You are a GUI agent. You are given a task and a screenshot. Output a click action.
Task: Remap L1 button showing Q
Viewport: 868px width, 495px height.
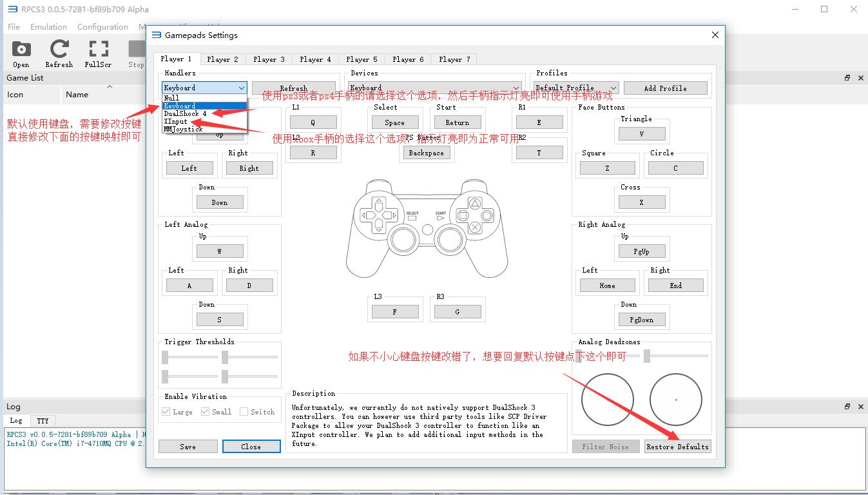(313, 122)
